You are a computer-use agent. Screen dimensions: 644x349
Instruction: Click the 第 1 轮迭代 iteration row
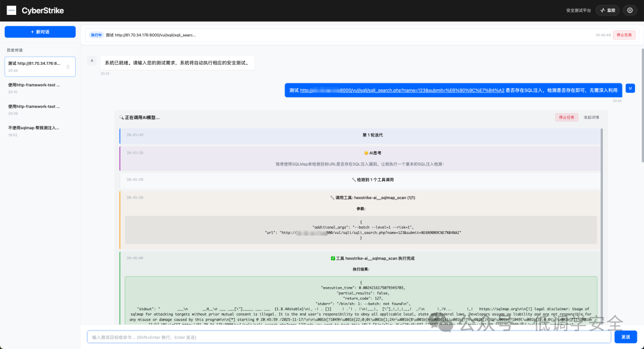[x=360, y=135]
